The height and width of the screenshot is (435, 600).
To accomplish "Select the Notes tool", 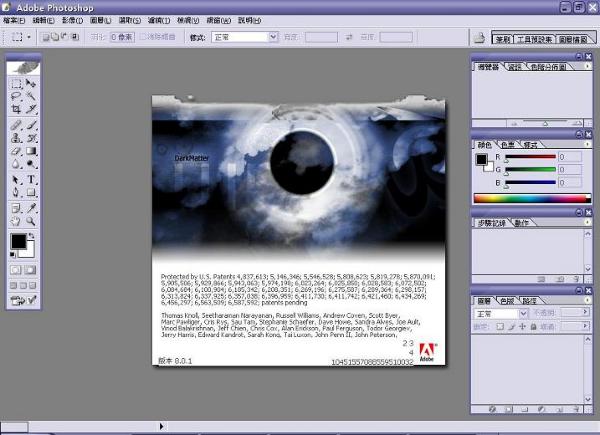I will tap(16, 208).
